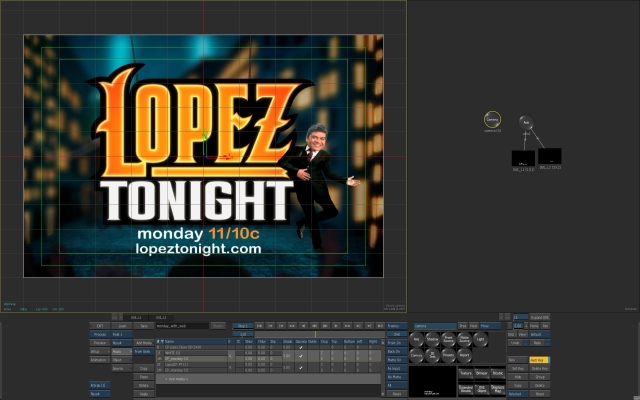Add a Bicubic surface node
This screenshot has width=640, height=400.
pyautogui.click(x=498, y=373)
